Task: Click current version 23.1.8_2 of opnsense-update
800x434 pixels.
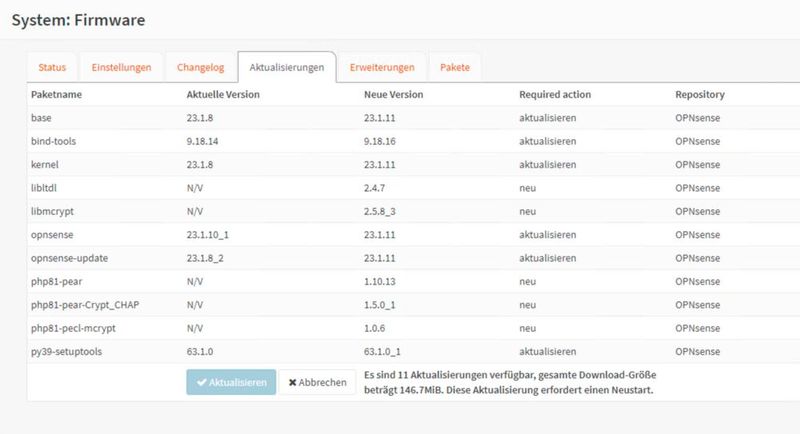Action: pyautogui.click(x=205, y=258)
